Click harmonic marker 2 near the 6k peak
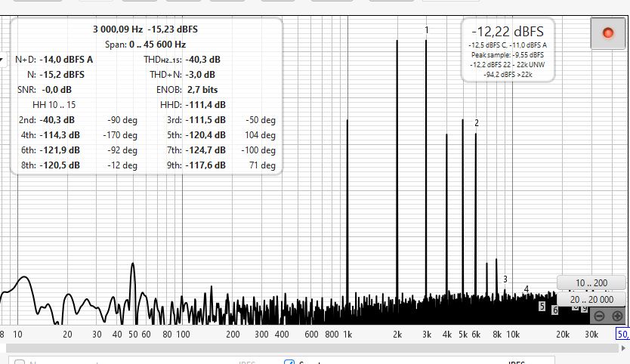The width and height of the screenshot is (630, 364). click(477, 123)
